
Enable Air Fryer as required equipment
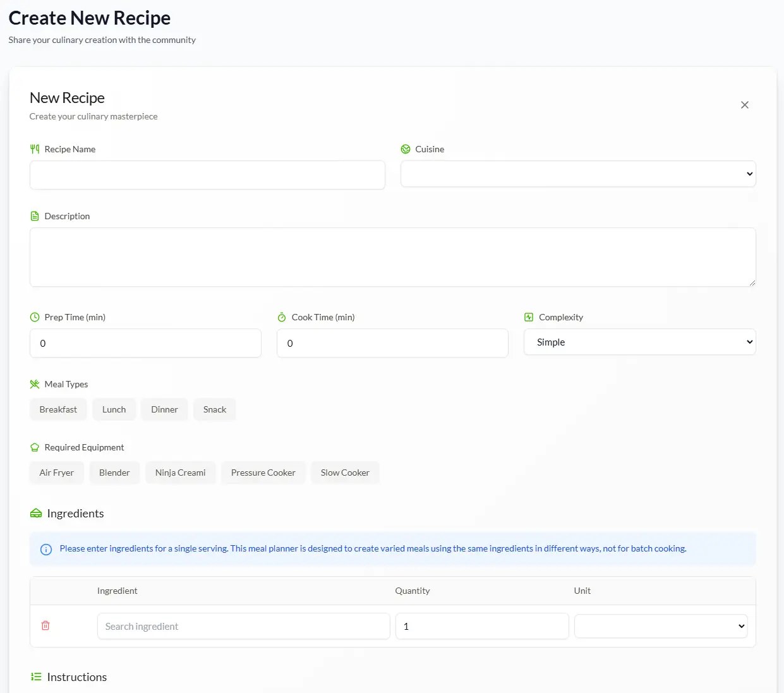pyautogui.click(x=57, y=473)
